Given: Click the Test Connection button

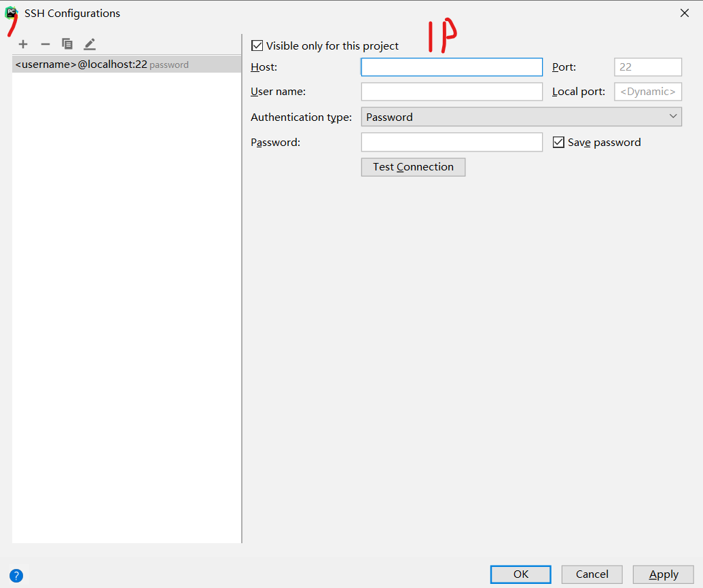Looking at the screenshot, I should [x=413, y=167].
